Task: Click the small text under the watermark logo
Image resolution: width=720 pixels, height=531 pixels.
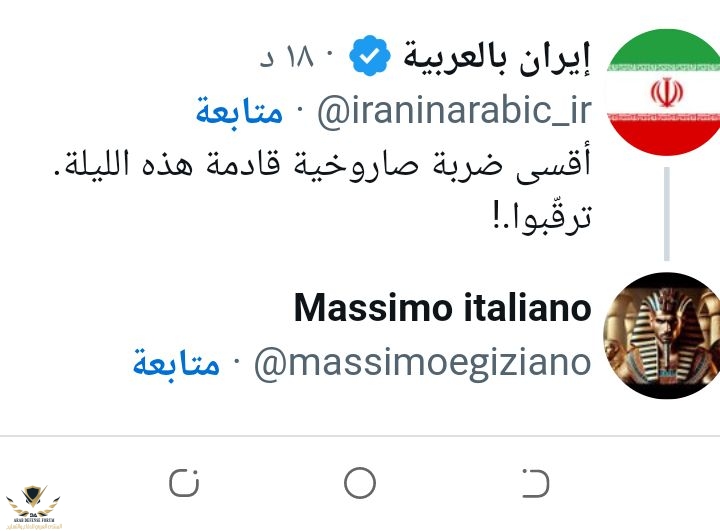Action: (33, 524)
